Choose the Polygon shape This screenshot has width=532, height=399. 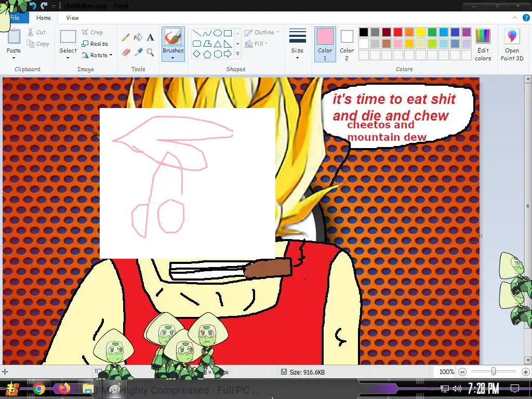tap(207, 44)
